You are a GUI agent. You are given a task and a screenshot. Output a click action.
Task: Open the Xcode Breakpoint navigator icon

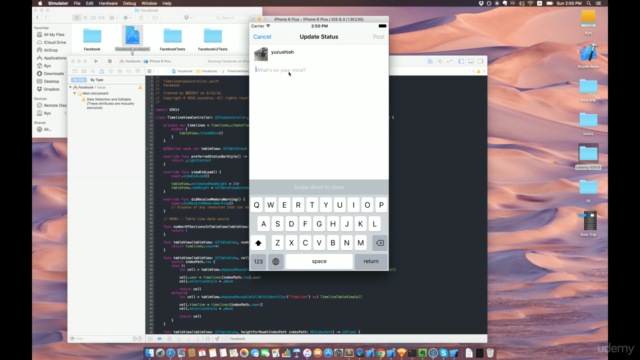point(129,71)
